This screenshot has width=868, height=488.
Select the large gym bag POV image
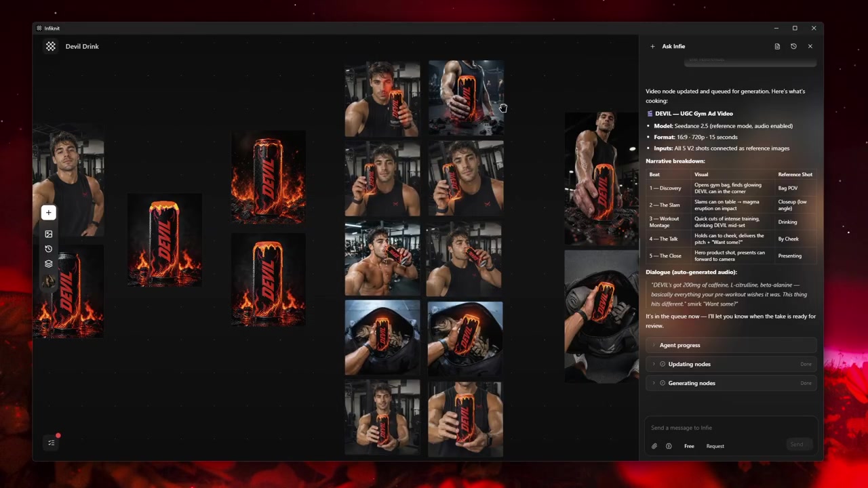601,316
